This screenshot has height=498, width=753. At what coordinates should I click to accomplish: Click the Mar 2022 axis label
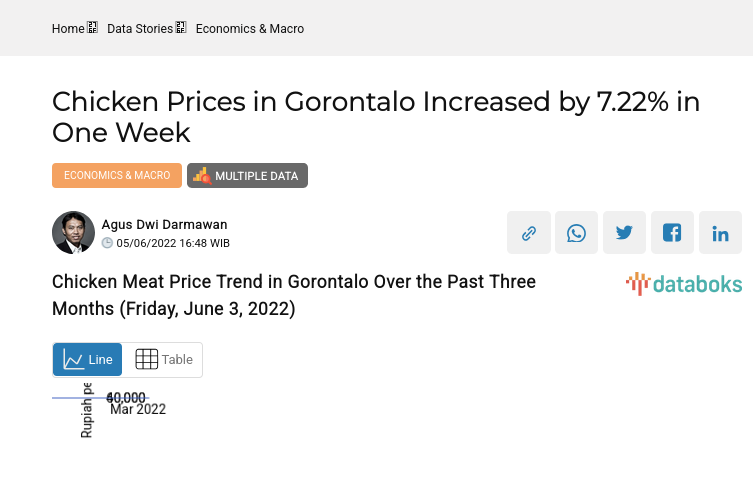(138, 409)
